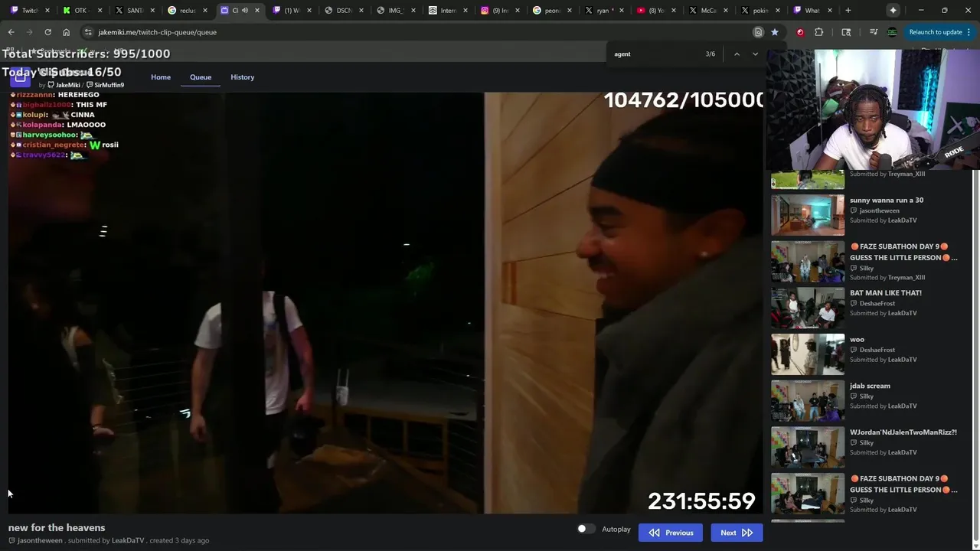980x551 pixels.
Task: Click the site info icon in address bar
Action: pyautogui.click(x=88, y=32)
